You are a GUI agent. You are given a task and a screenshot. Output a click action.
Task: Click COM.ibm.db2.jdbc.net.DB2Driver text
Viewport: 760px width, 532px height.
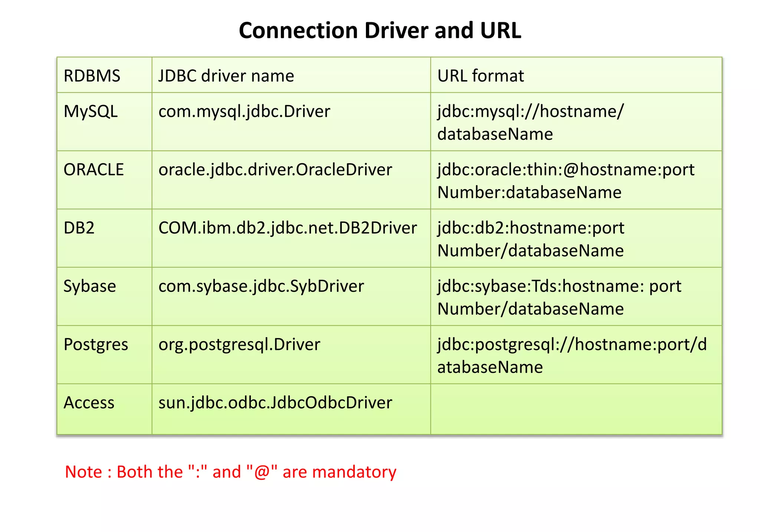tap(288, 228)
